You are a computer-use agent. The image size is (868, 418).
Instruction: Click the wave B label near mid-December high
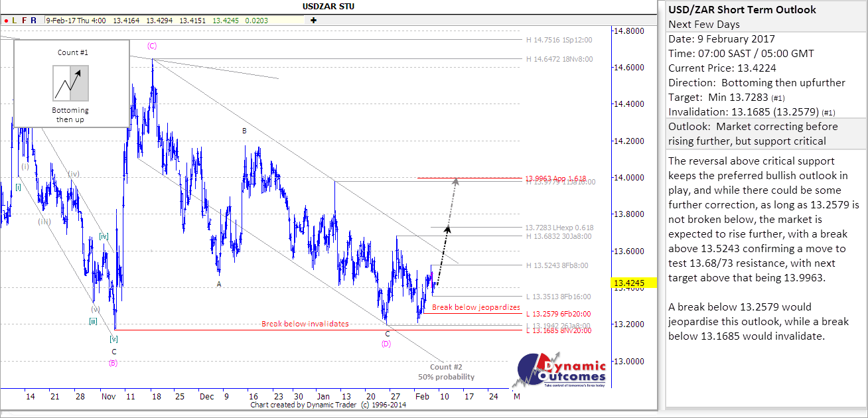244,131
